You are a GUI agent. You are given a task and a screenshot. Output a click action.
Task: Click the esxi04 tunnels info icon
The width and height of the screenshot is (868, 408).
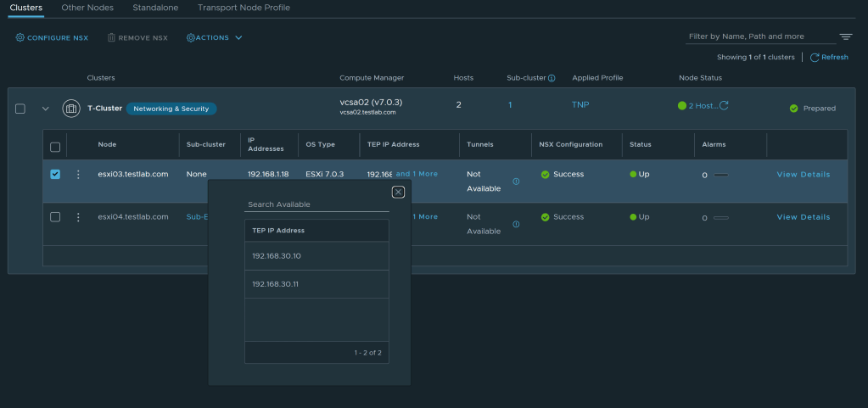click(x=516, y=224)
